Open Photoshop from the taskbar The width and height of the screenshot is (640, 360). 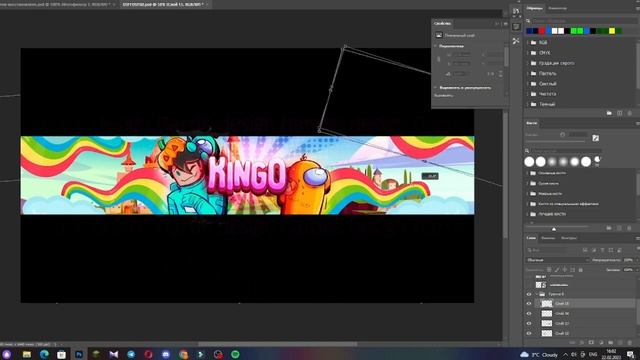79,354
